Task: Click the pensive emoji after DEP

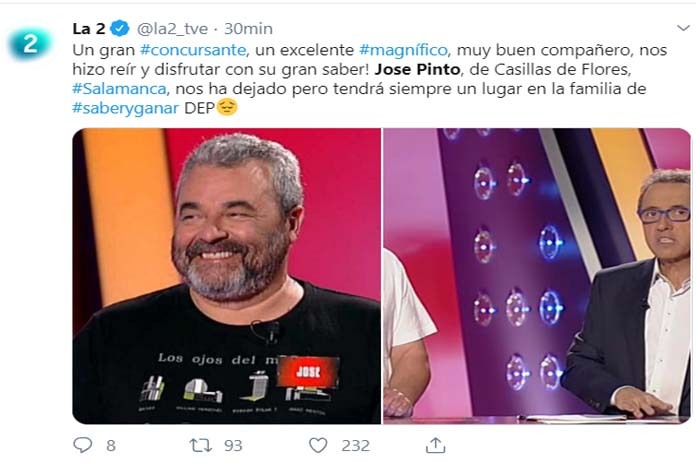Action: coord(227,107)
